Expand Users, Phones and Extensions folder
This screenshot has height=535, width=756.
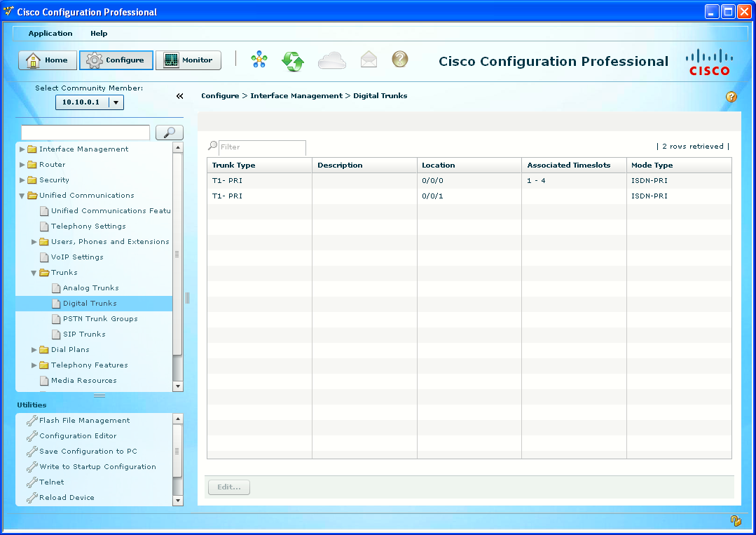[34, 242]
